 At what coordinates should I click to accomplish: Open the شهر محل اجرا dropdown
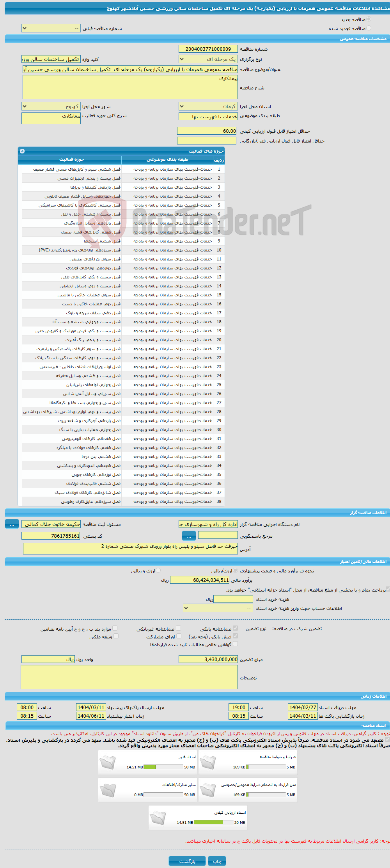[51, 106]
